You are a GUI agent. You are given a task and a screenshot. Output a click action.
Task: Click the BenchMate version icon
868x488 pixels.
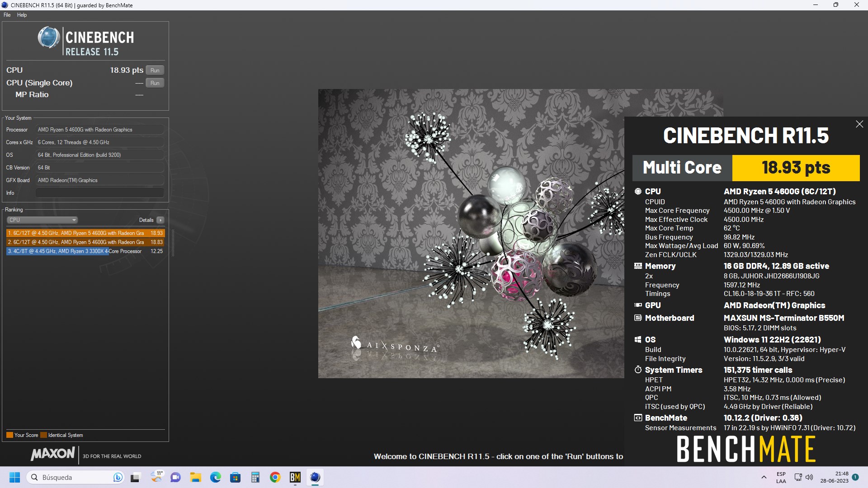[x=638, y=418]
